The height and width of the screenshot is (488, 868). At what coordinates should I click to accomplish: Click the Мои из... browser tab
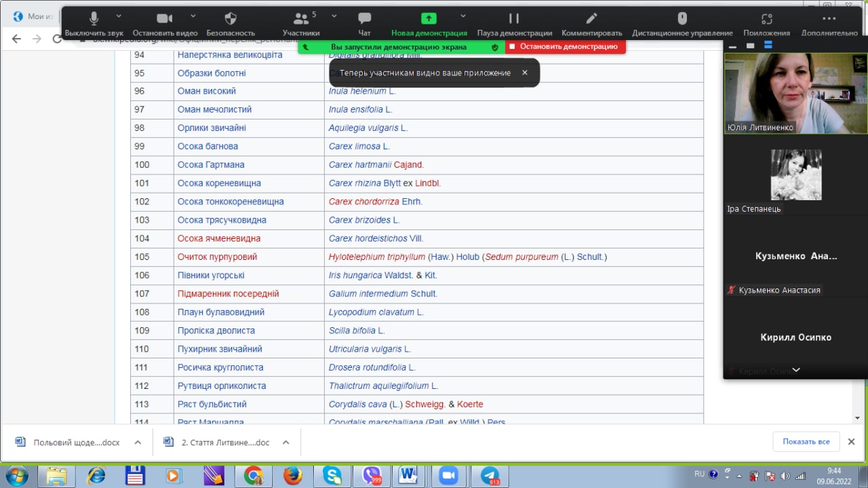(x=34, y=16)
